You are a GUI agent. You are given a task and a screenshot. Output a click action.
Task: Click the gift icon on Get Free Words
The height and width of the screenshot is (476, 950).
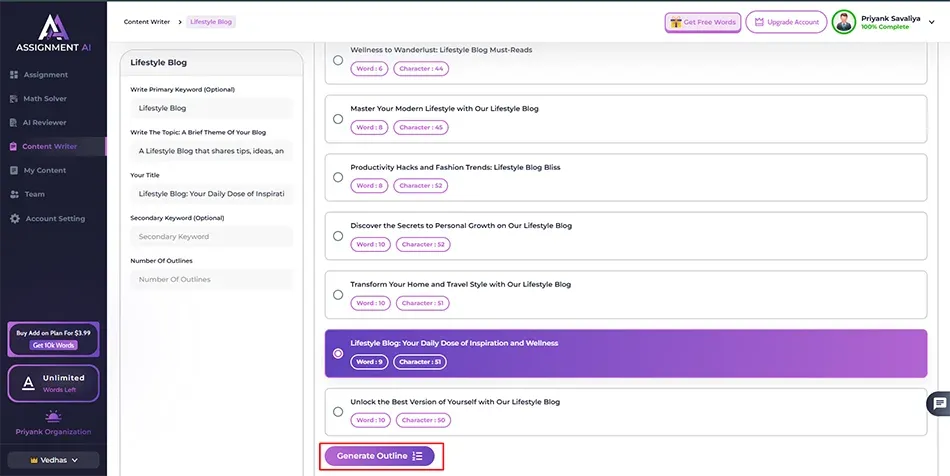pos(676,22)
